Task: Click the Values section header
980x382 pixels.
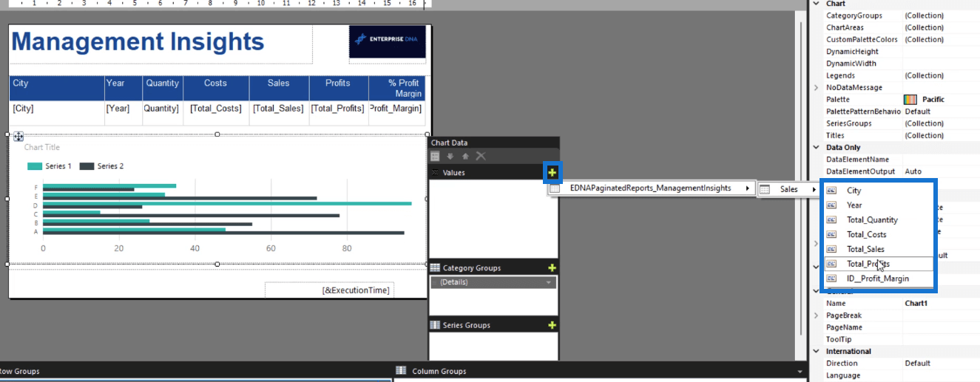Action: click(x=493, y=172)
